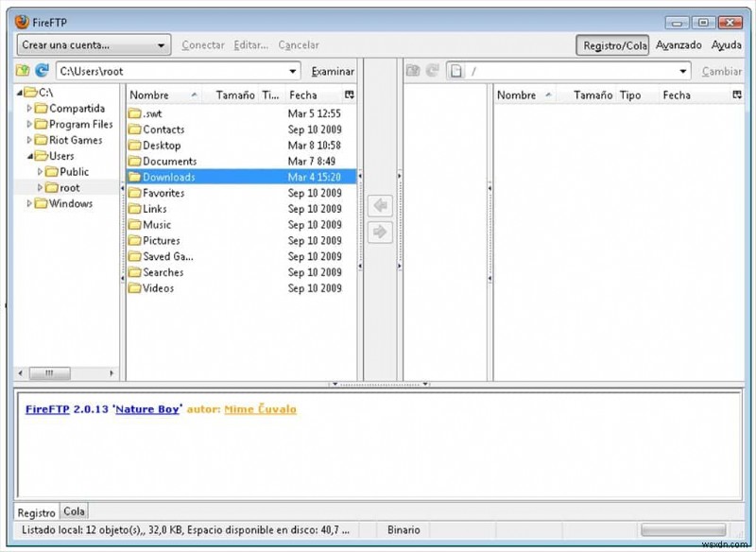Image resolution: width=756 pixels, height=552 pixels.
Task: Sort remote files by Nombre column
Action: point(524,95)
